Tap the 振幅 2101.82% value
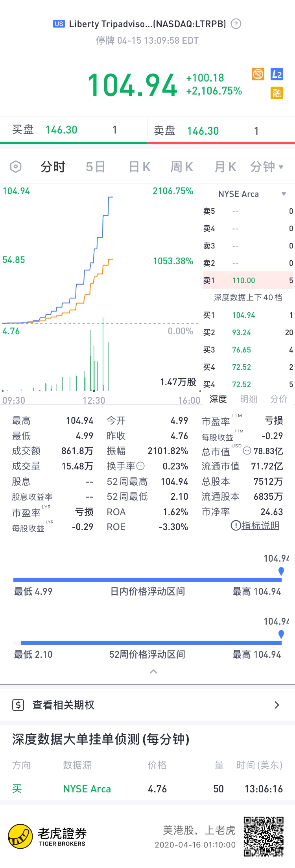 [x=168, y=451]
